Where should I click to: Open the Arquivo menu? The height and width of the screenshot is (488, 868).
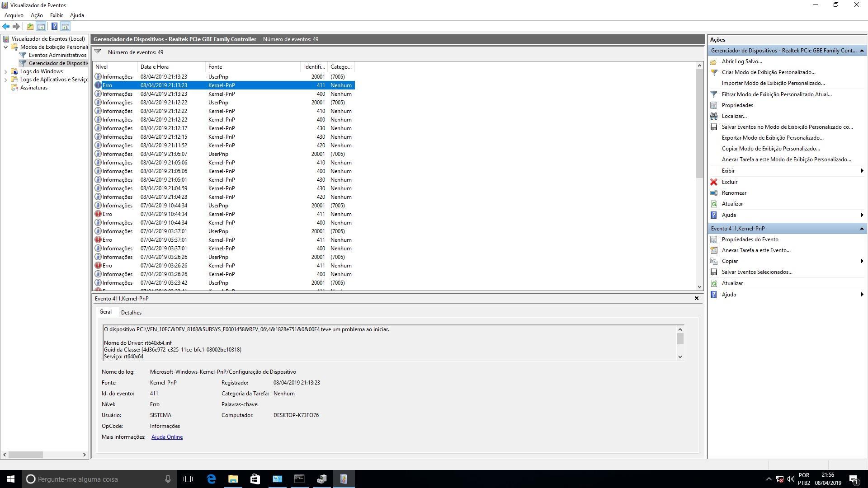[x=14, y=15]
